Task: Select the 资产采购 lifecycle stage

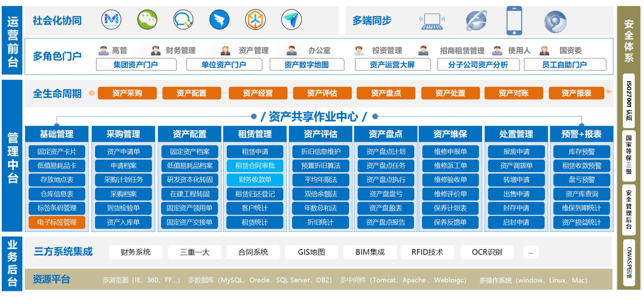Action: click(127, 93)
